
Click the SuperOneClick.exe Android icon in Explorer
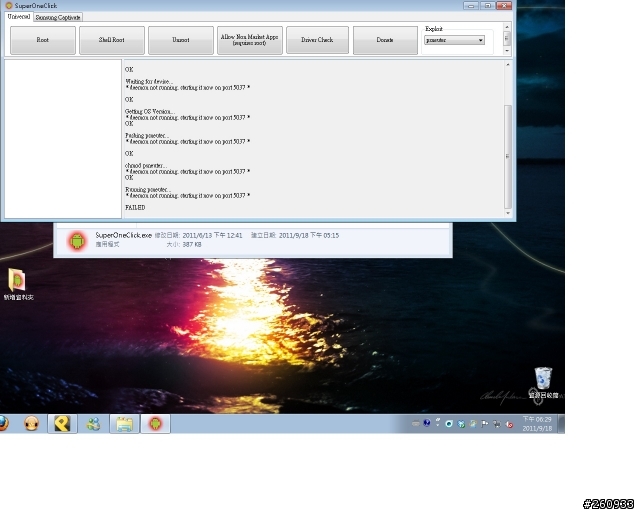(77, 241)
